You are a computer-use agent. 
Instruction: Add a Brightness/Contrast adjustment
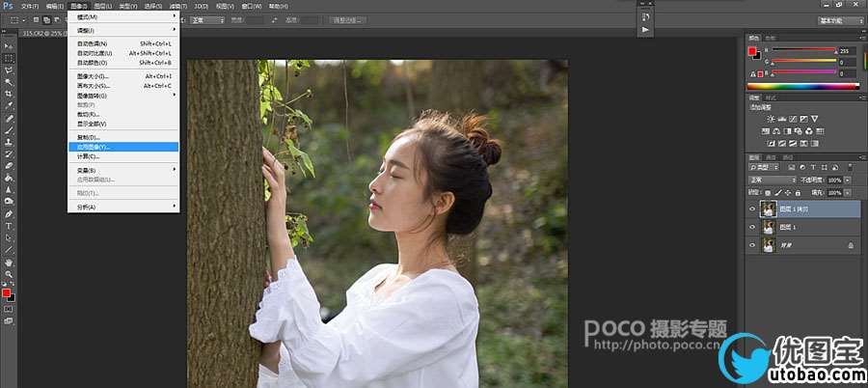pyautogui.click(x=772, y=119)
